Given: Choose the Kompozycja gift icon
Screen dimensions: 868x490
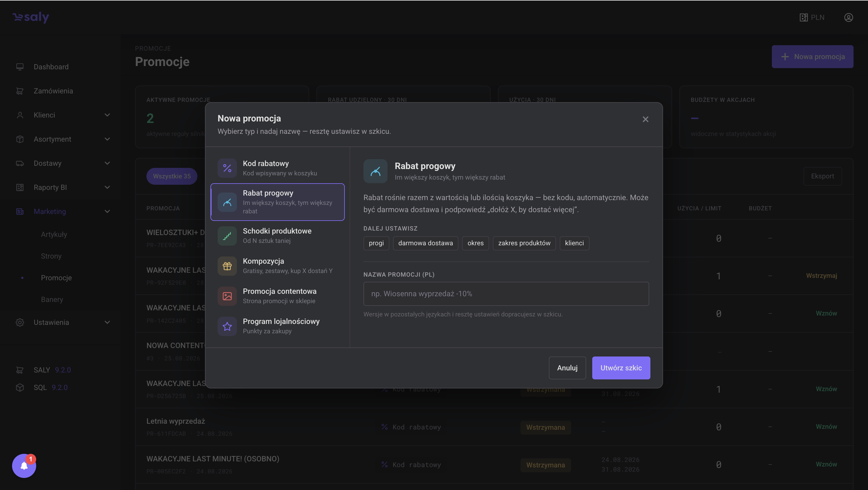Looking at the screenshot, I should [x=227, y=266].
